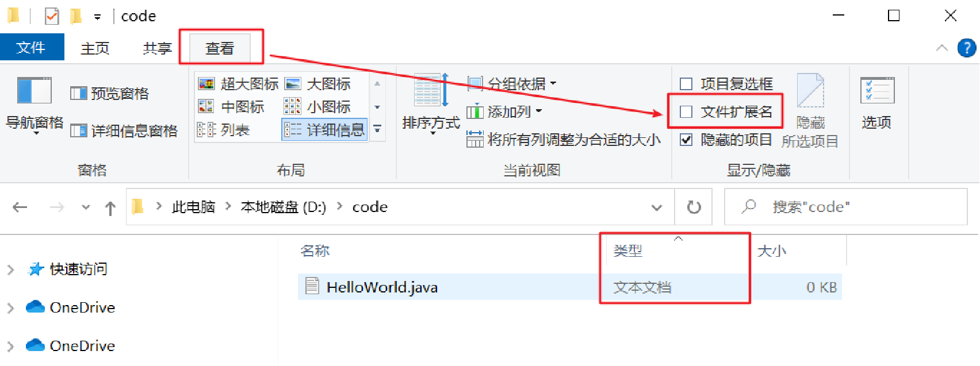Toggle the 预览窗格 pane

[x=109, y=93]
